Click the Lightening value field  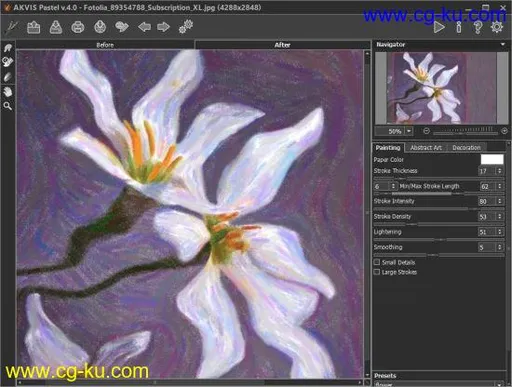pyautogui.click(x=487, y=232)
